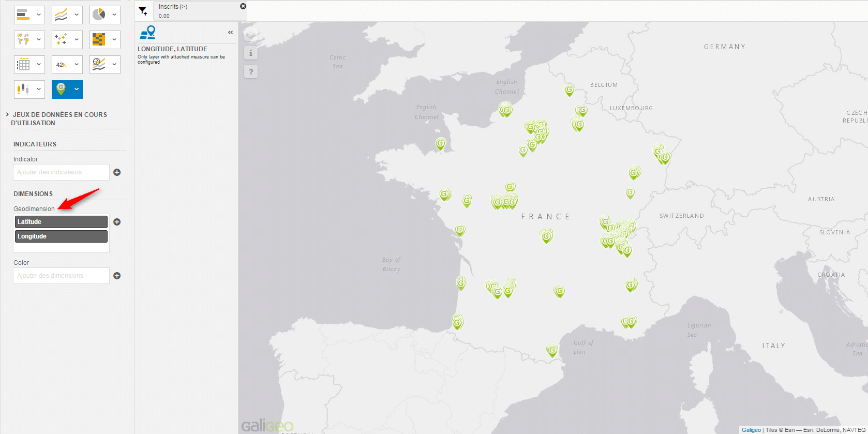Select the data table visualization
The width and height of the screenshot is (868, 434).
point(23,65)
